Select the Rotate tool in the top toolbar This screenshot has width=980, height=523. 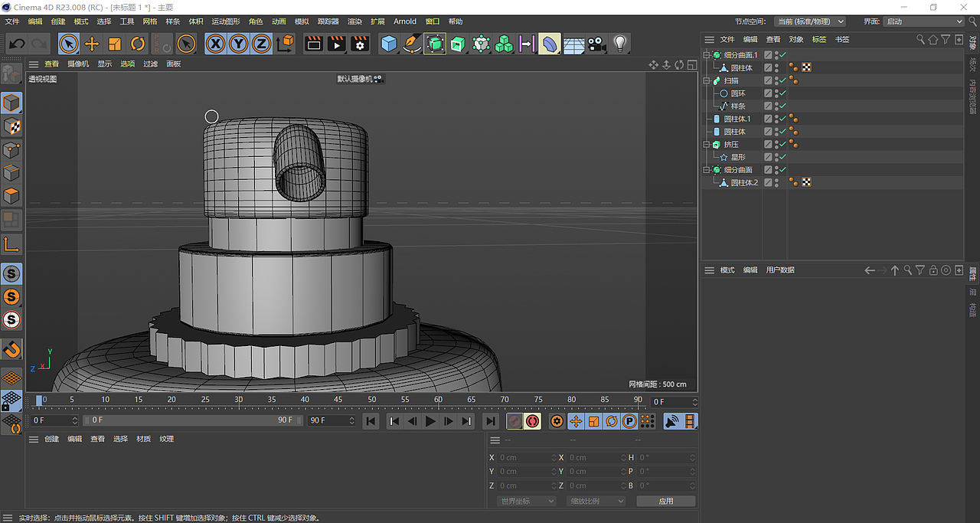coord(138,44)
